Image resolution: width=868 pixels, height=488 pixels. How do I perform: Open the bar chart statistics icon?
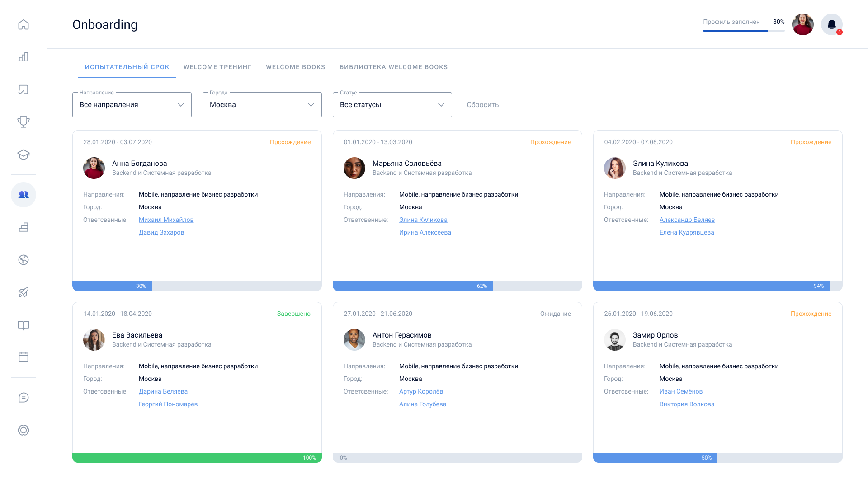point(24,57)
